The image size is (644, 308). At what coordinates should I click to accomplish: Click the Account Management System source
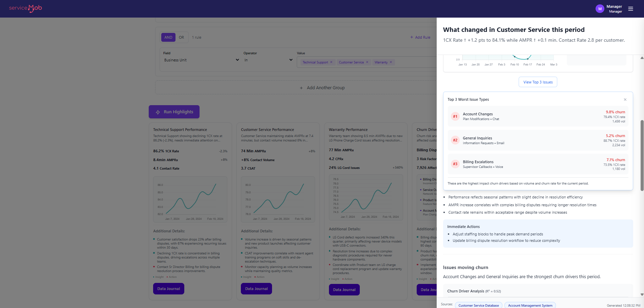(x=530, y=305)
